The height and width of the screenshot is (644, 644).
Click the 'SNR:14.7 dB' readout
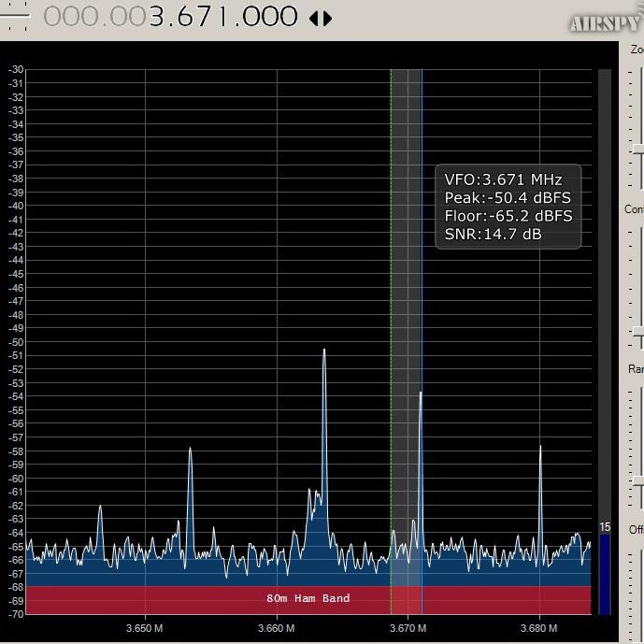493,234
